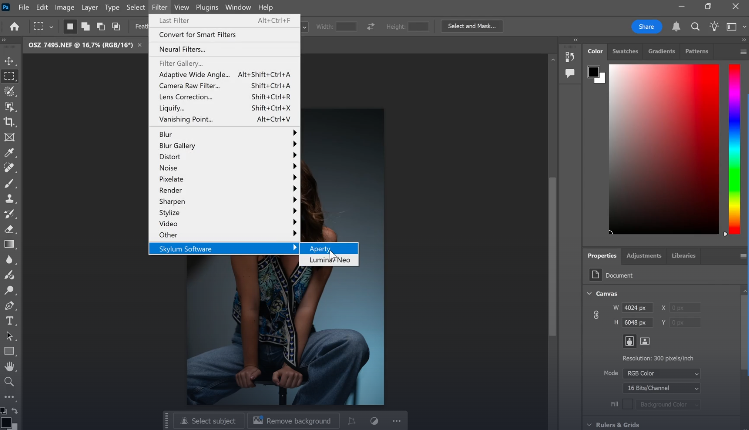The height and width of the screenshot is (430, 749).
Task: Choose portrait canvas orientation
Action: click(x=630, y=341)
